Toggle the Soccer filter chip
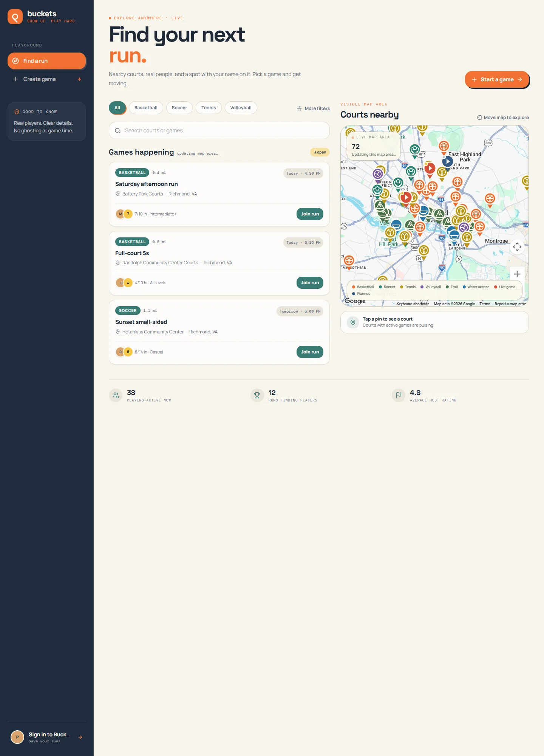Image resolution: width=544 pixels, height=756 pixels. [179, 108]
